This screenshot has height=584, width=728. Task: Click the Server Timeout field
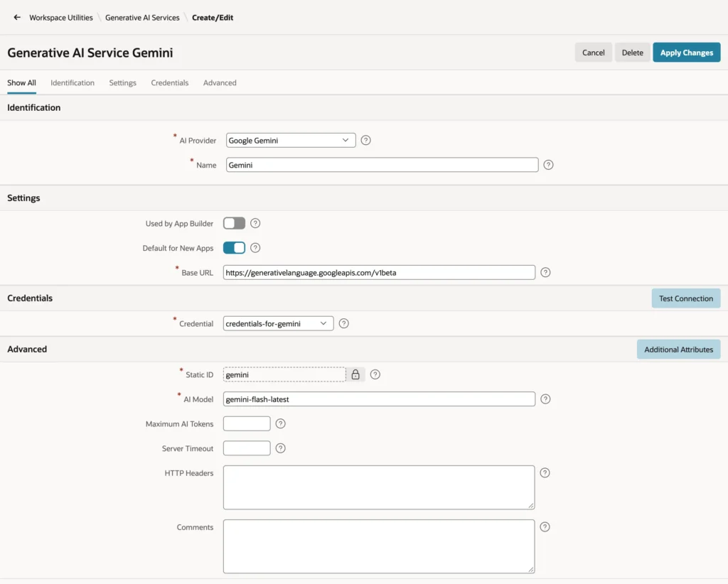247,448
